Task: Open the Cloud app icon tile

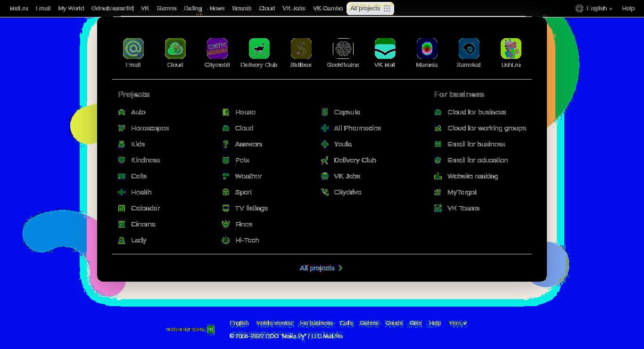Action: (x=175, y=49)
